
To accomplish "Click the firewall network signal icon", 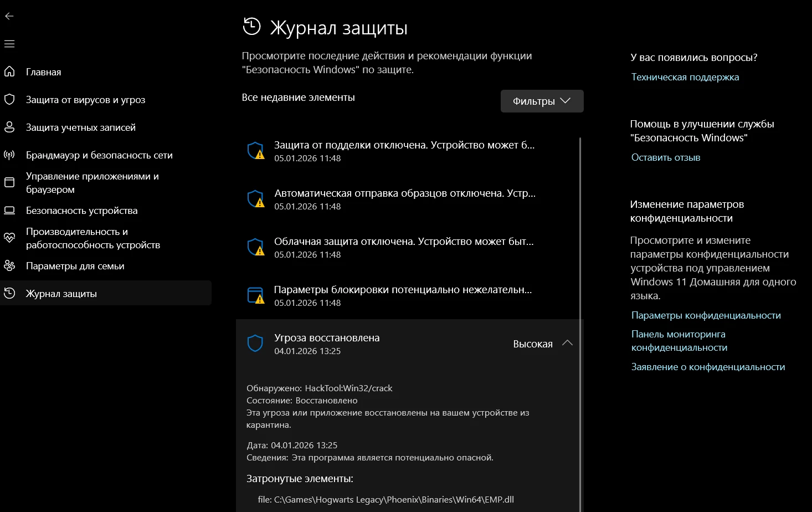I will pos(9,155).
